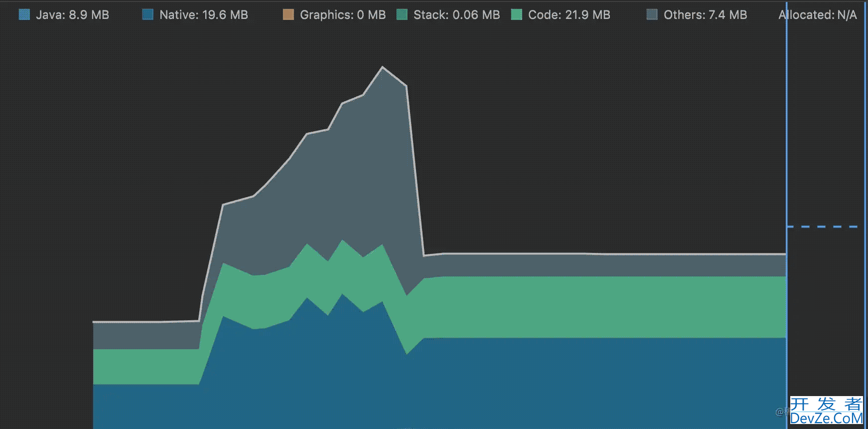Open the DevZe.CoM watermark link

pyautogui.click(x=826, y=411)
